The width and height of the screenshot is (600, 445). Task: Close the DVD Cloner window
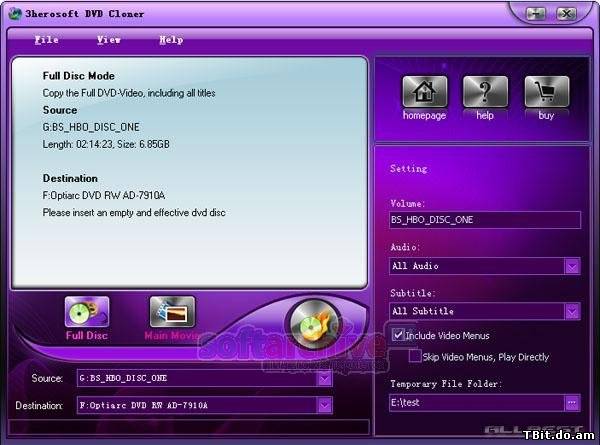[566, 14]
